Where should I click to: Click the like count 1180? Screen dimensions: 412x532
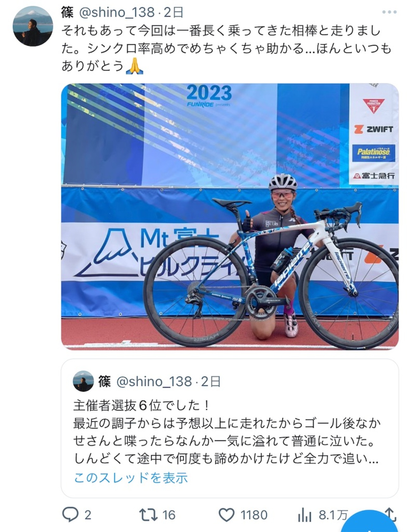click(x=254, y=515)
